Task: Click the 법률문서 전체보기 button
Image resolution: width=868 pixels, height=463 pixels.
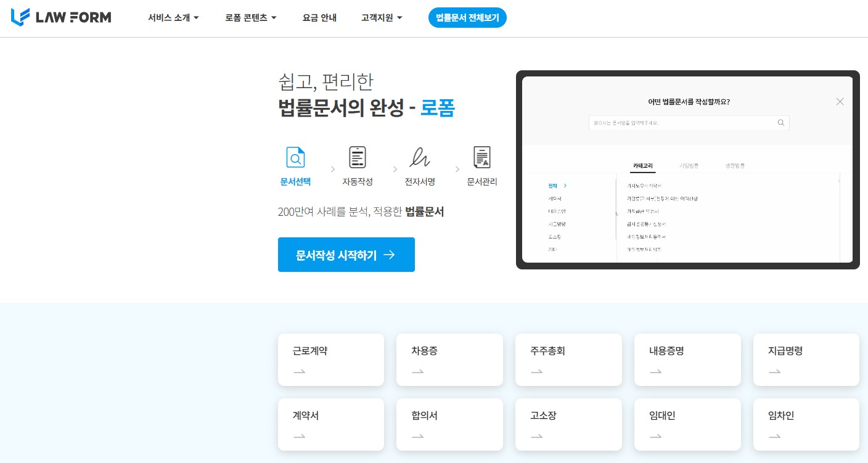Action: [x=467, y=18]
